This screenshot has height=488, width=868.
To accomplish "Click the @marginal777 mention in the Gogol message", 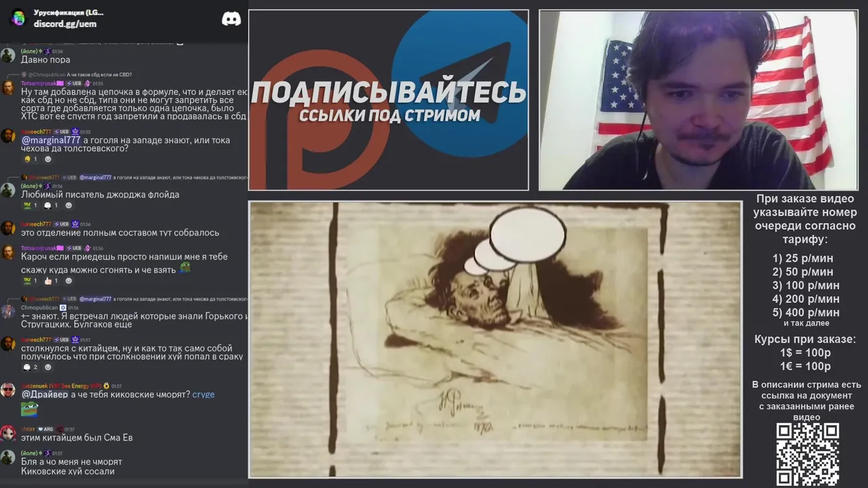I will click(x=51, y=140).
